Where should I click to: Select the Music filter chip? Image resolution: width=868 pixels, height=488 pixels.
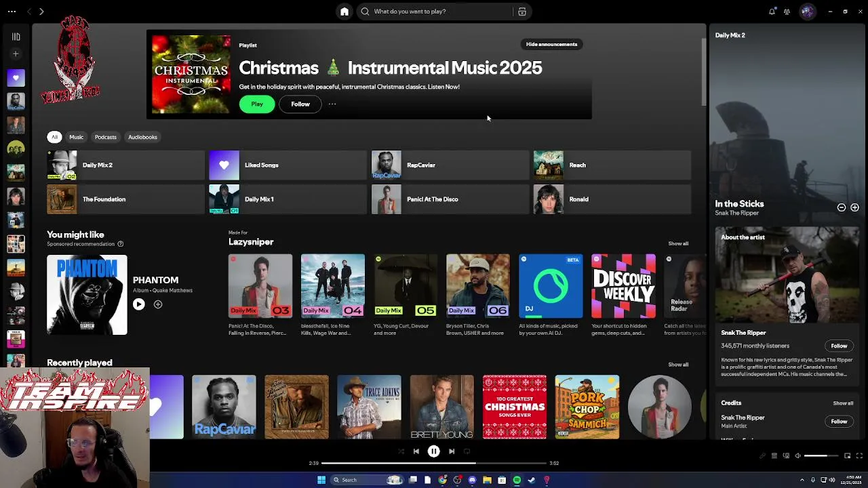(x=76, y=137)
